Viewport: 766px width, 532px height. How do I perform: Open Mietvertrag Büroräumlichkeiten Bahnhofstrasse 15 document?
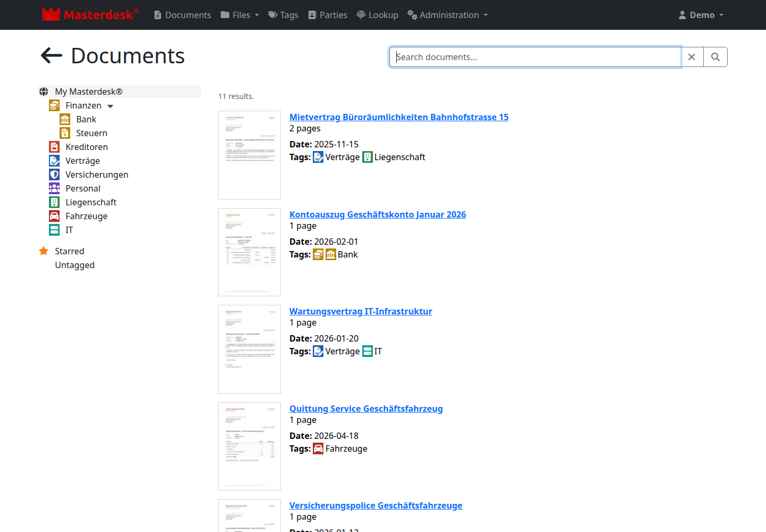point(399,117)
